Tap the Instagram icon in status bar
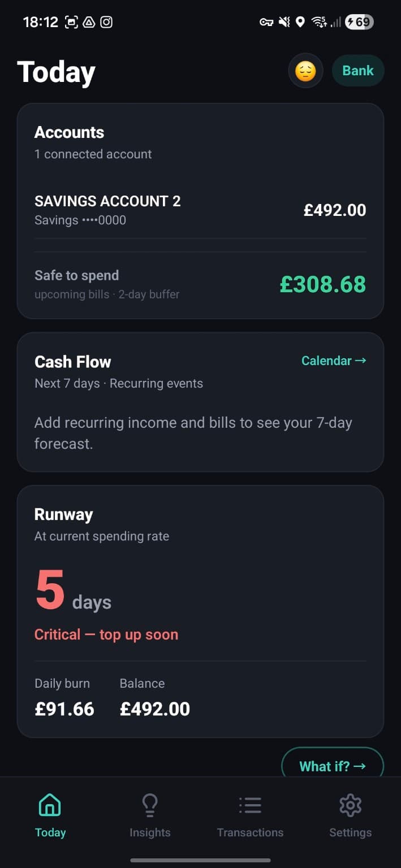 (106, 23)
